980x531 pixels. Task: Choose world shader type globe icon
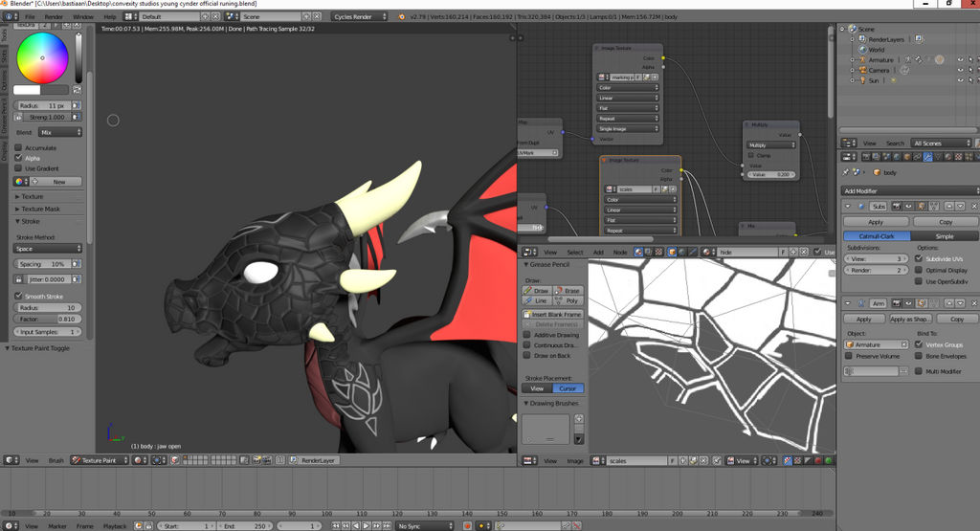click(x=681, y=252)
